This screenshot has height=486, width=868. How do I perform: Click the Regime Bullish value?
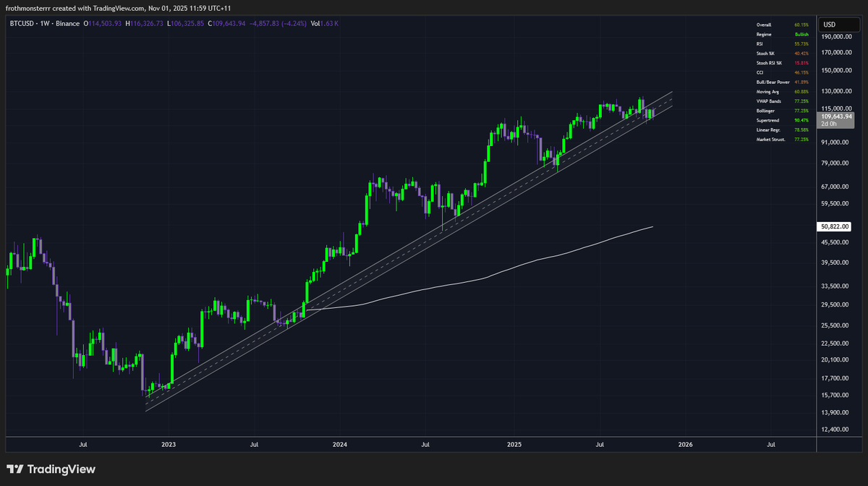point(801,34)
